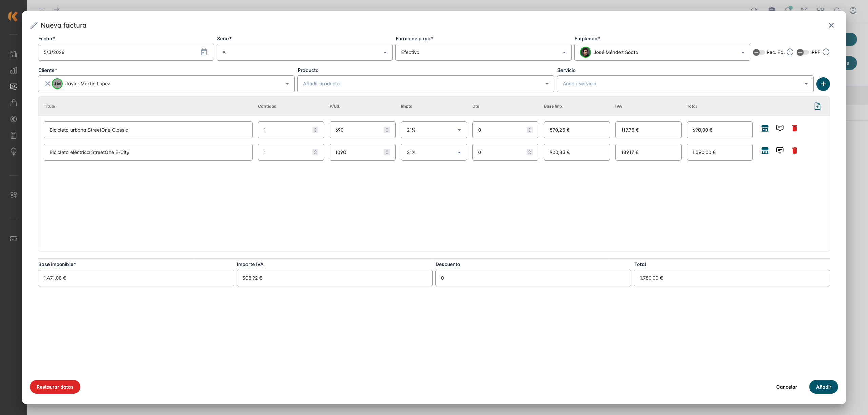Delete the Bicicleta urbana StreetOne Classic line

pyautogui.click(x=794, y=128)
